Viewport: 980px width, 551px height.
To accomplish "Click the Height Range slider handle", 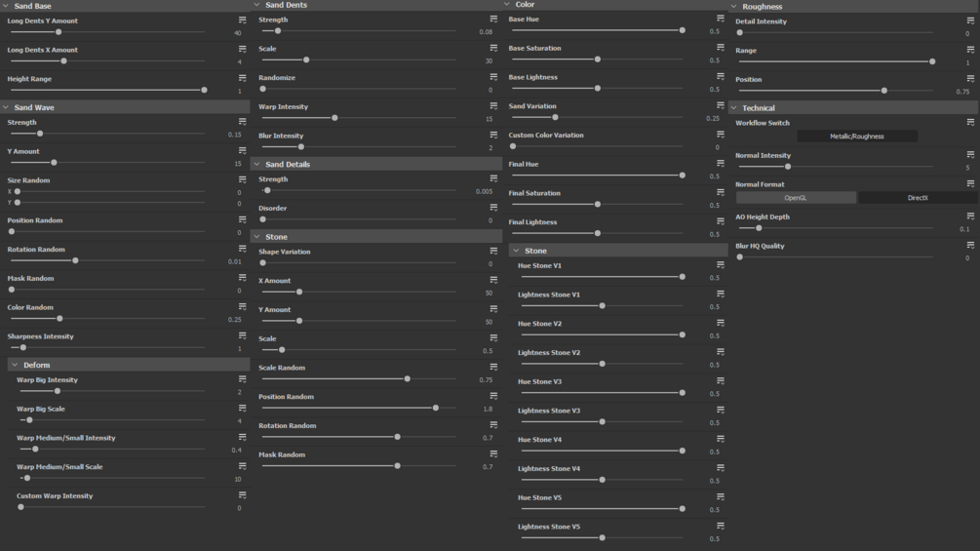I will [204, 90].
